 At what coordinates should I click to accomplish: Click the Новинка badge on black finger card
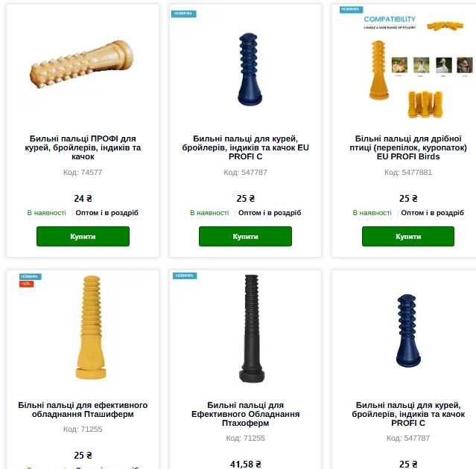[185, 275]
